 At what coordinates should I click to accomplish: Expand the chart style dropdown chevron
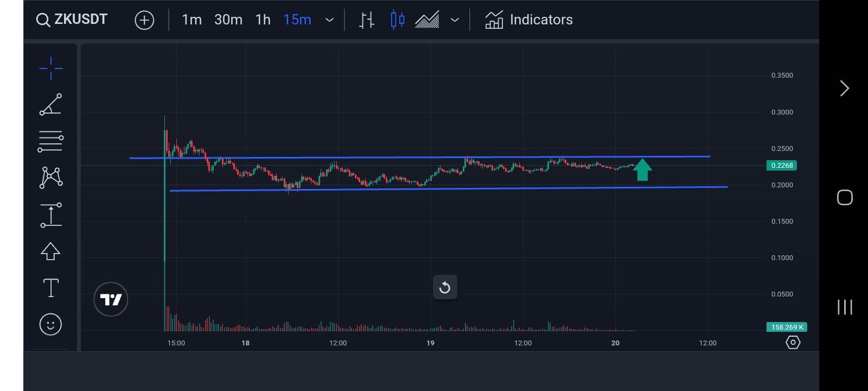pos(455,20)
